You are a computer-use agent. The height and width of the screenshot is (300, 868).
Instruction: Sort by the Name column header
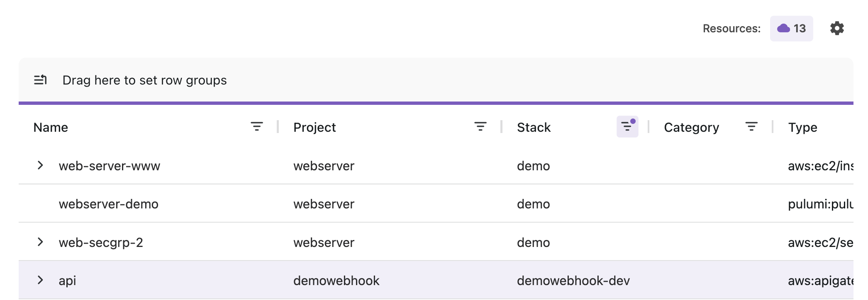[51, 127]
